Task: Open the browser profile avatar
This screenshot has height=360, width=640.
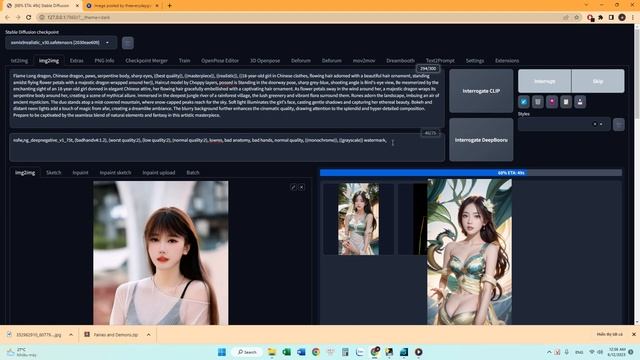Action: [622, 17]
